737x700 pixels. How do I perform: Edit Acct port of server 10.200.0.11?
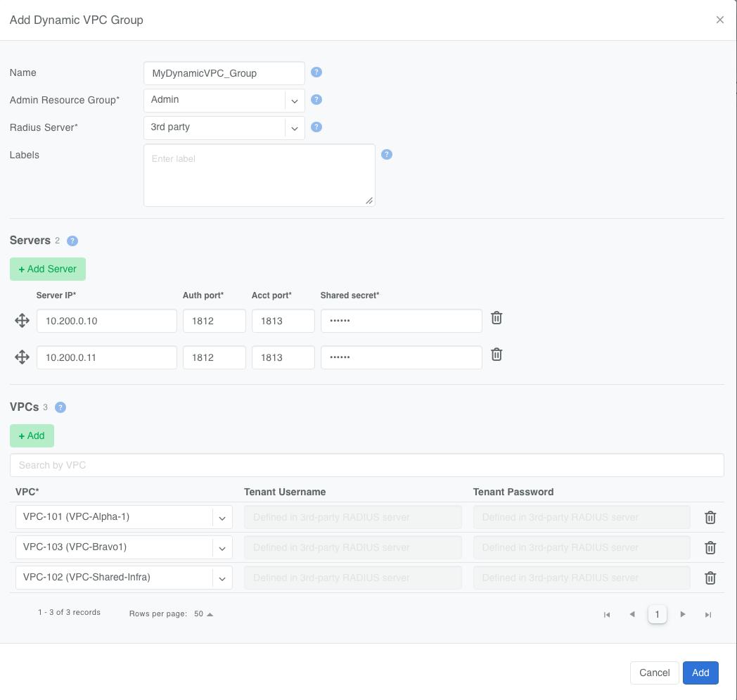[283, 357]
